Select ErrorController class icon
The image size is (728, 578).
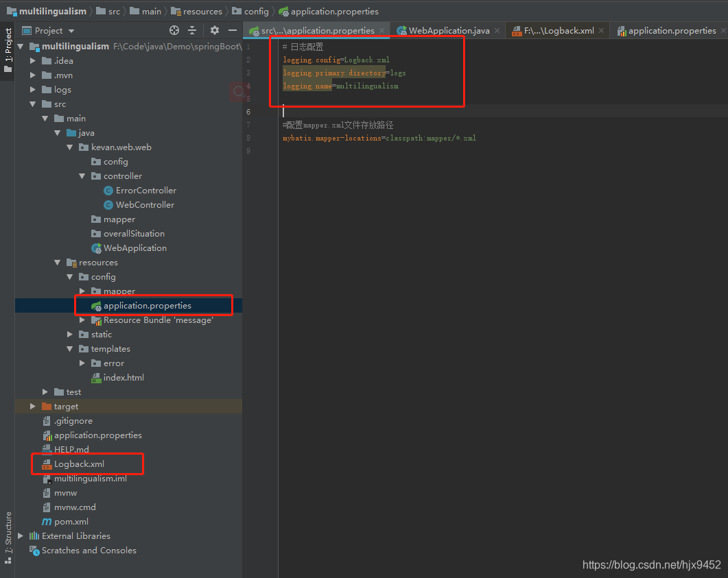pyautogui.click(x=108, y=190)
